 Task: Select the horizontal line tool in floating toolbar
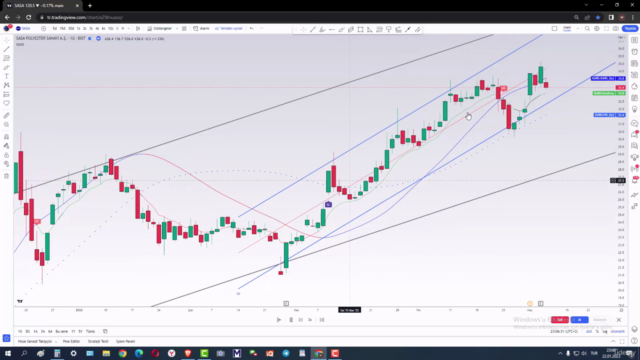pos(331,29)
